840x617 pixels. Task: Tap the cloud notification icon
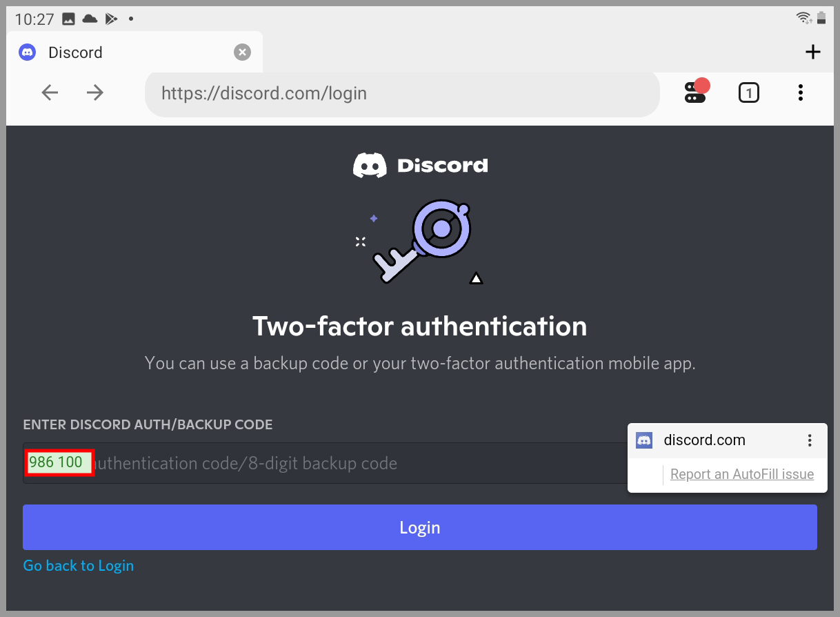(x=90, y=19)
